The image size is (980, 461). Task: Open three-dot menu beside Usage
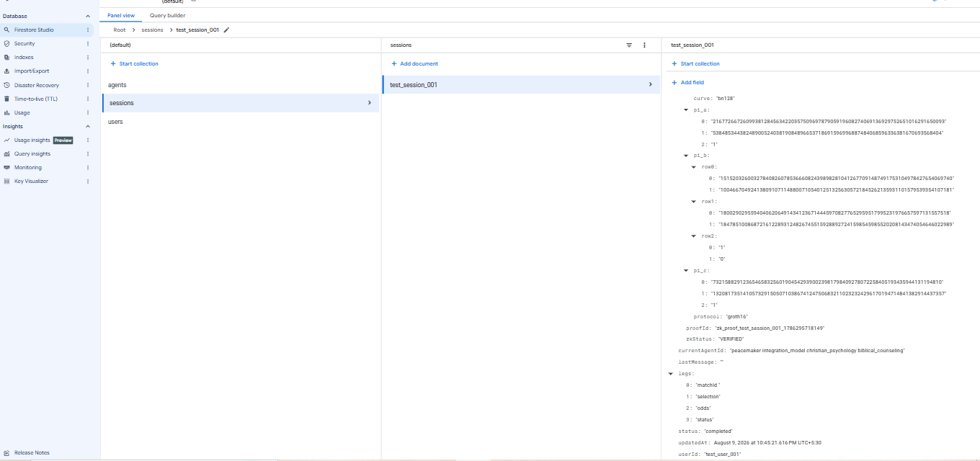click(x=88, y=112)
